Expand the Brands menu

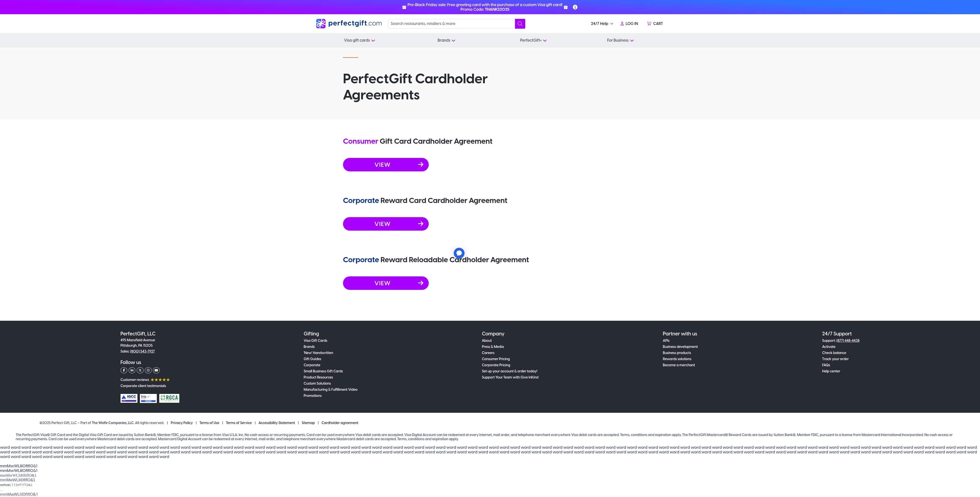coord(446,40)
